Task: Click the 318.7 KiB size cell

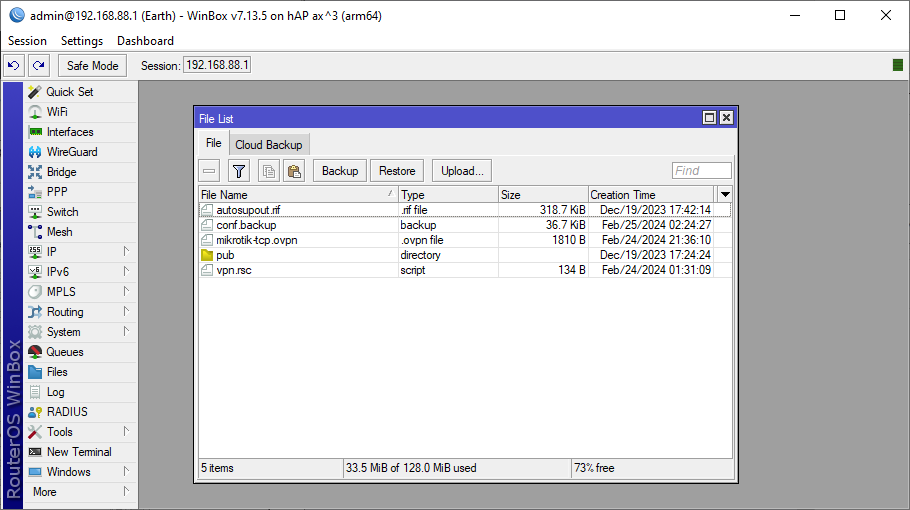Action: tap(562, 210)
